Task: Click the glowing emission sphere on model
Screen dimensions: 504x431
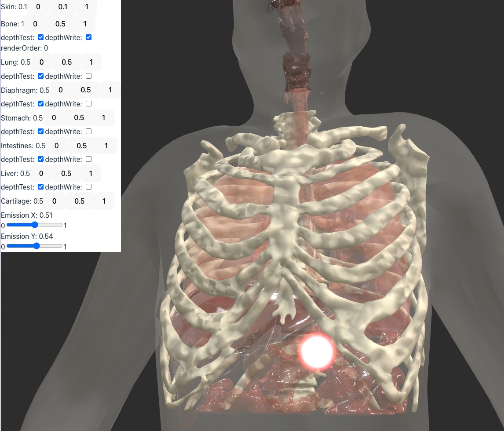Action: [317, 351]
